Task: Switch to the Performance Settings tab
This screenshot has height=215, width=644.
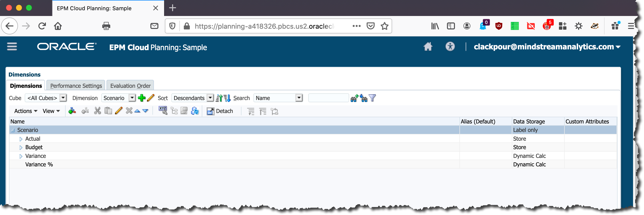Action: 76,86
